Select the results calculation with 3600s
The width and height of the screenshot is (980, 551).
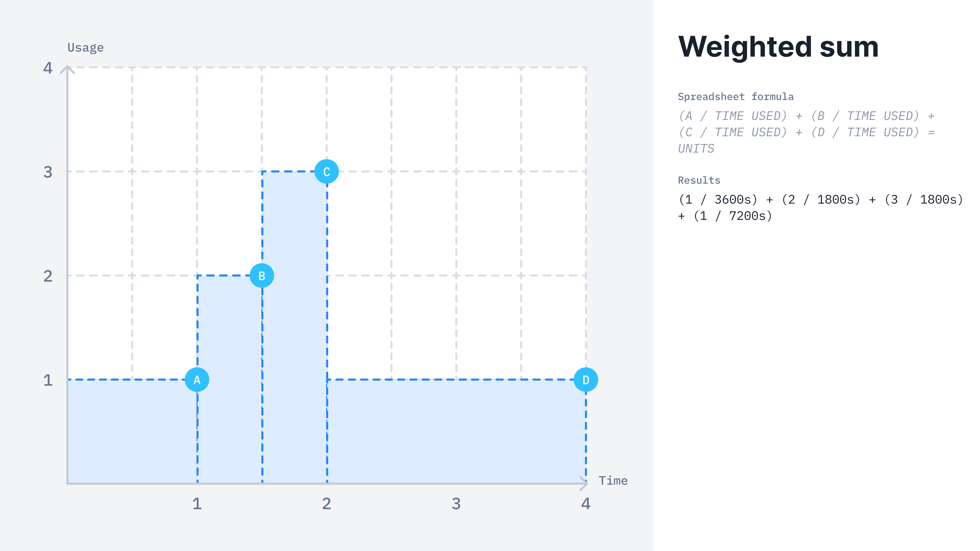pos(821,208)
